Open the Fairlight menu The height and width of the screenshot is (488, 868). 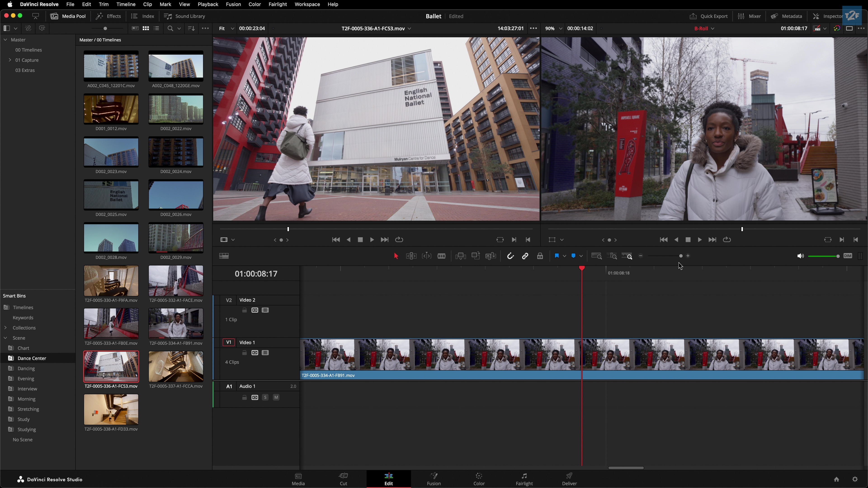tap(277, 4)
